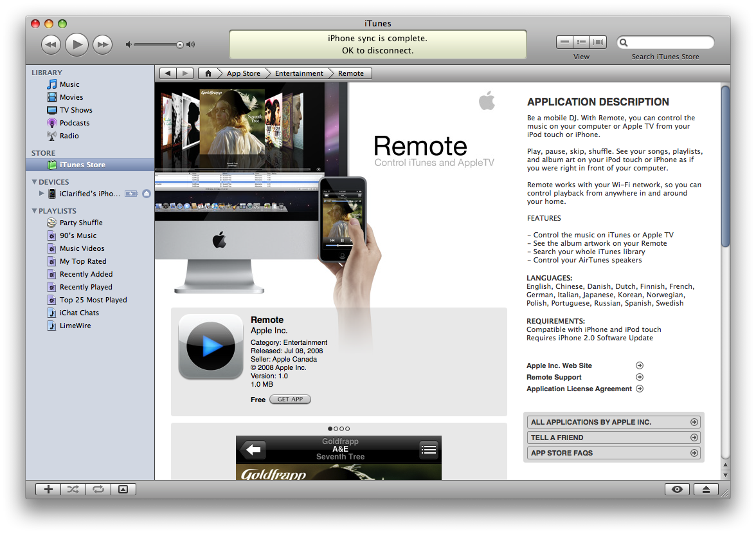The width and height of the screenshot is (756, 534).
Task: Select the iClarified's iPhone device
Action: pos(90,194)
